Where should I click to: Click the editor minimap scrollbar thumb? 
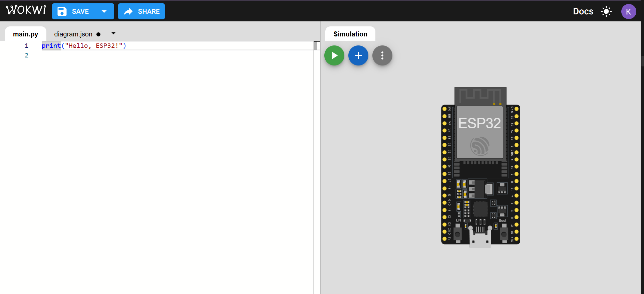[315, 46]
